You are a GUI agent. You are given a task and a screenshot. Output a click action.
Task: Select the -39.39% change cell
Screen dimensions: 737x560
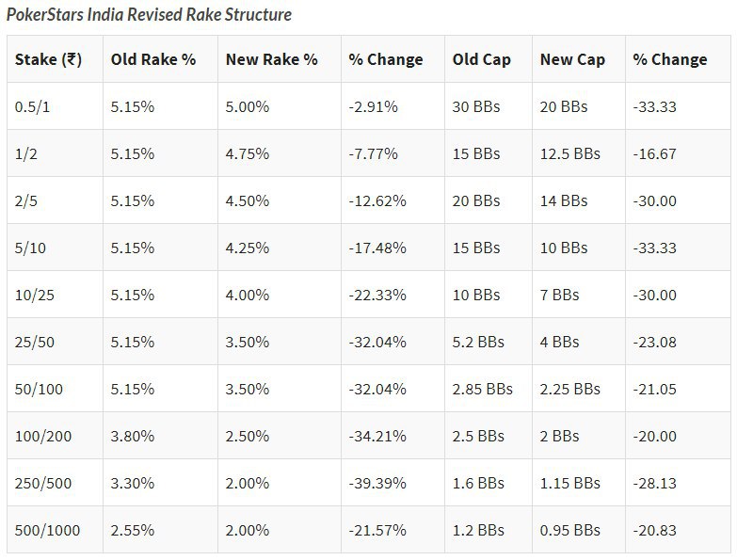tap(377, 483)
